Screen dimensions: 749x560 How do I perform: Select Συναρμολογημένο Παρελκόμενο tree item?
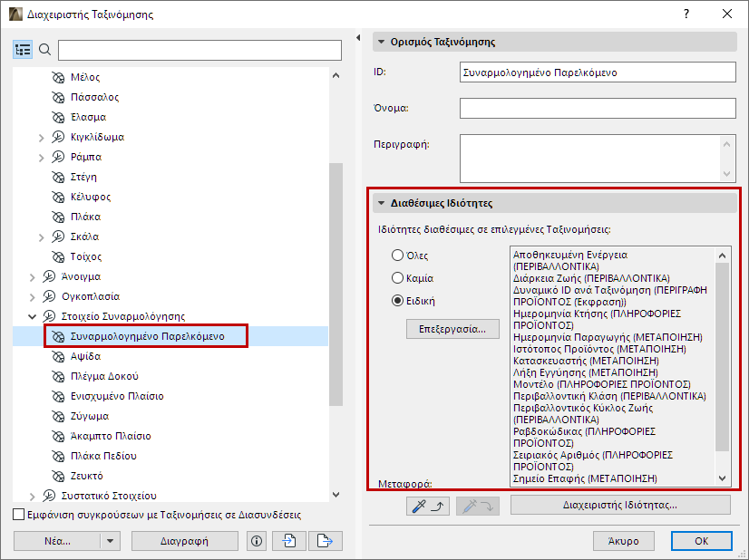147,336
